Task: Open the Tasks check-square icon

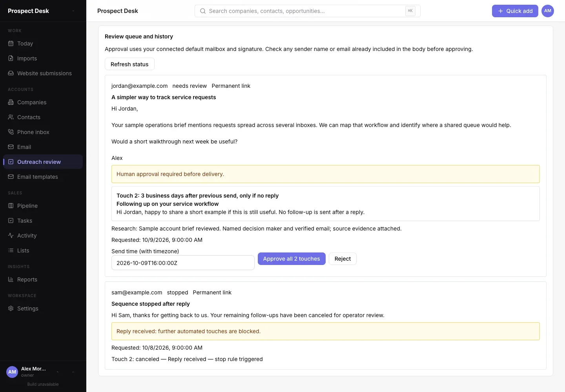Action: coord(11,221)
